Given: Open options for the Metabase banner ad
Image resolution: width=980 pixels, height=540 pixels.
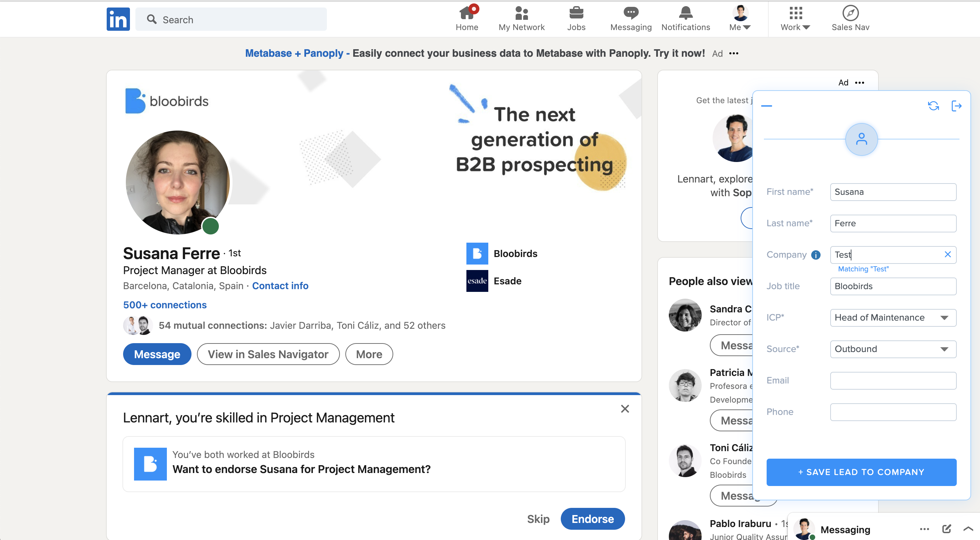Looking at the screenshot, I should tap(734, 53).
